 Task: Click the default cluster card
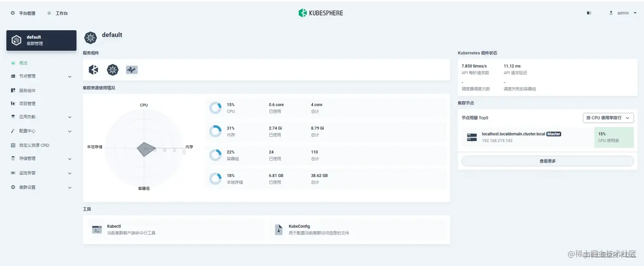click(41, 40)
